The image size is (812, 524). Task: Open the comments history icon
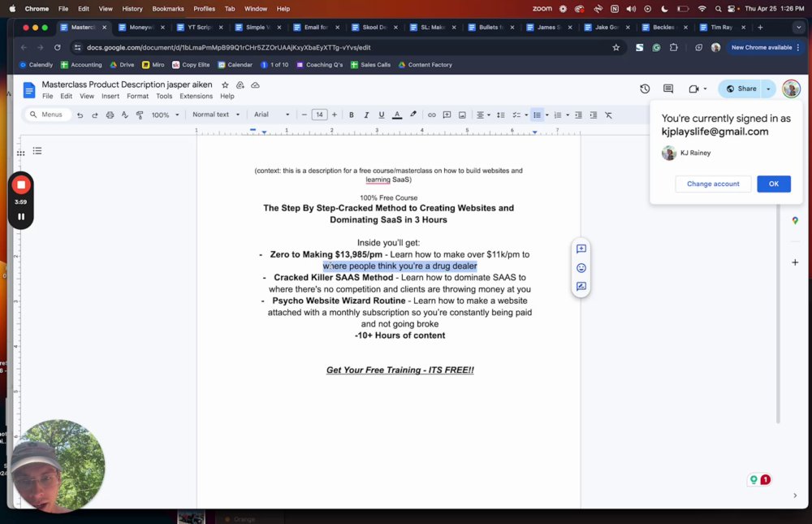point(668,89)
